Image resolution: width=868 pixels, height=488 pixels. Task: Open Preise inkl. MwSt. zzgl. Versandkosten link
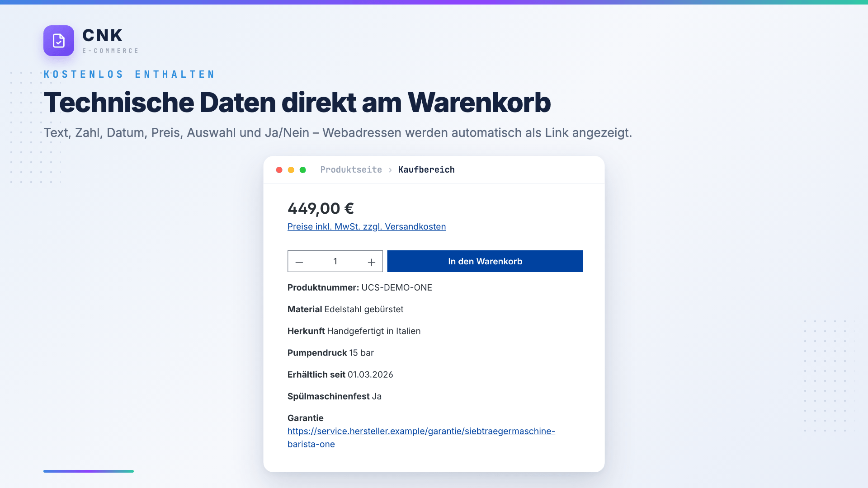coord(367,226)
